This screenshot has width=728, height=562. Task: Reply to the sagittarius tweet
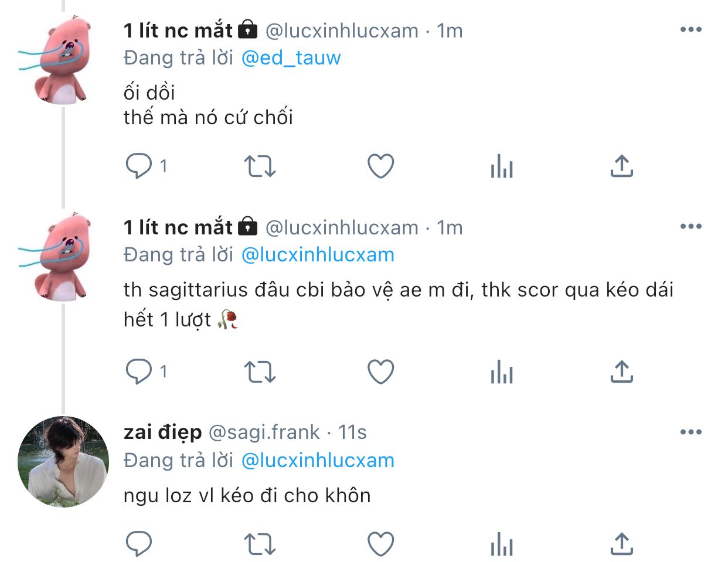(x=139, y=372)
